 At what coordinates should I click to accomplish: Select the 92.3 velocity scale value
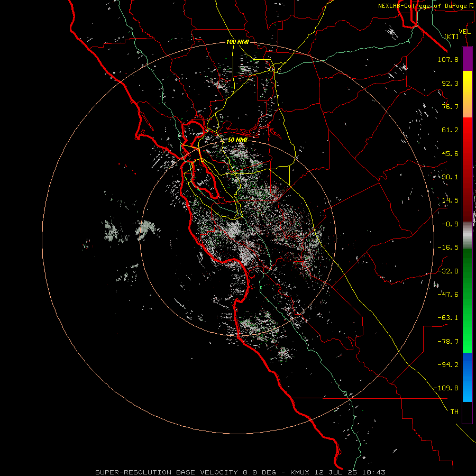(x=450, y=83)
